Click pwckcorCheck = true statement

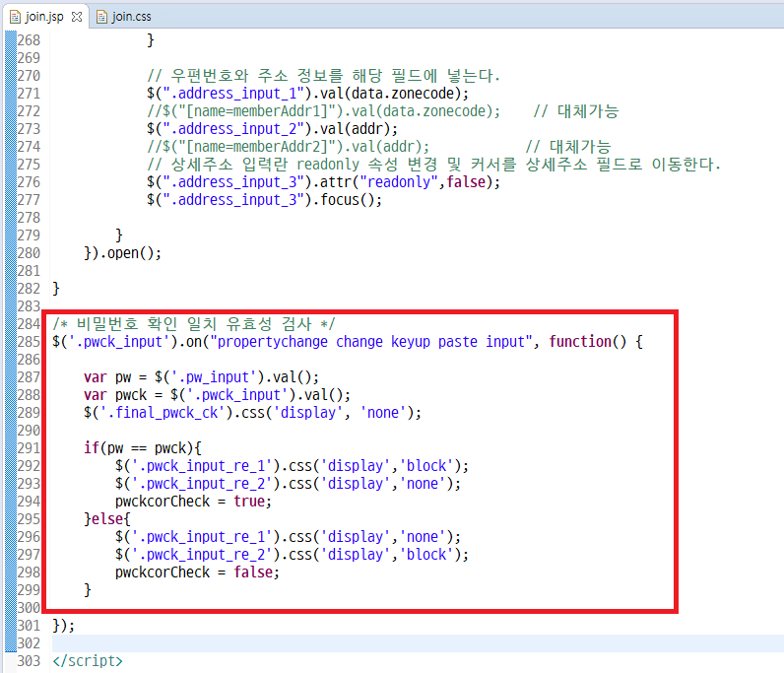tap(193, 502)
